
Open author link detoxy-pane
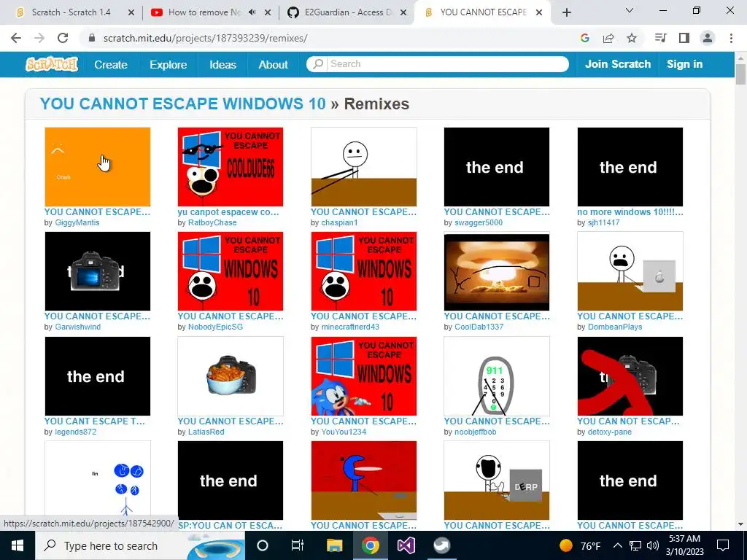point(610,432)
